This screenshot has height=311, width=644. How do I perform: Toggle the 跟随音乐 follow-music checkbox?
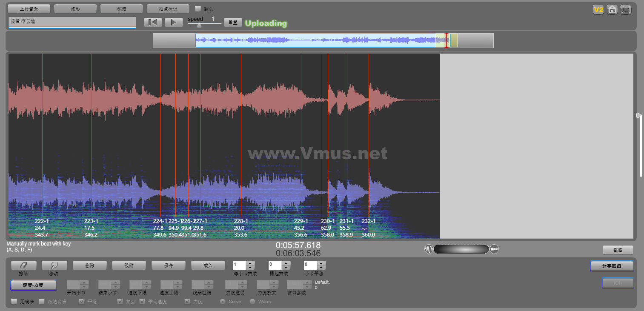tap(42, 302)
